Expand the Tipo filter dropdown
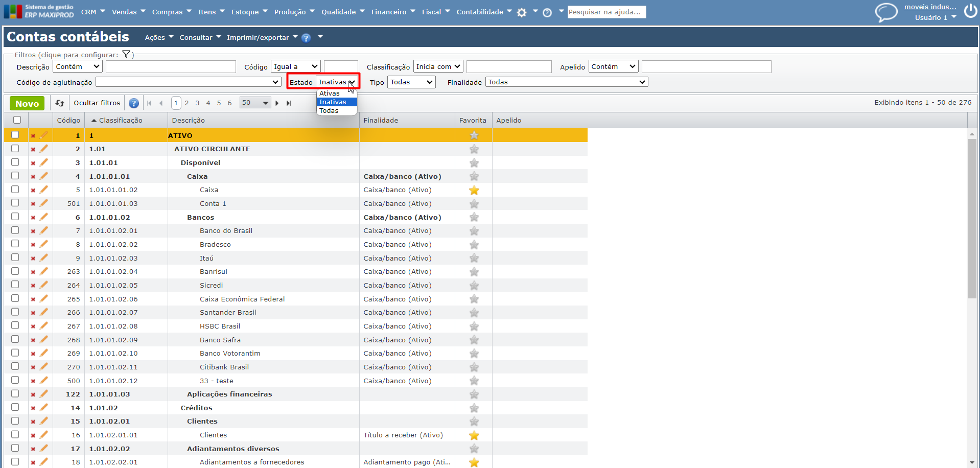Viewport: 980px width, 468px height. point(411,82)
